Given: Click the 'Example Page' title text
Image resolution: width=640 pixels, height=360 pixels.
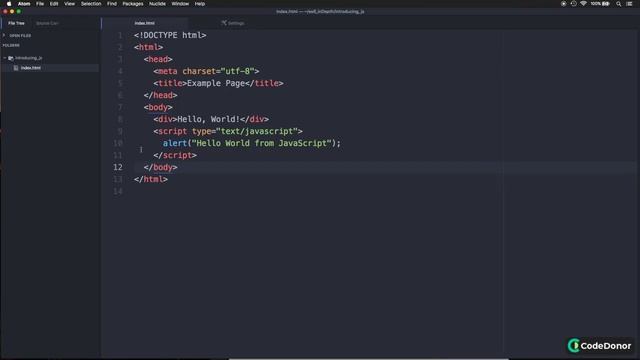Looking at the screenshot, I should pos(216,83).
